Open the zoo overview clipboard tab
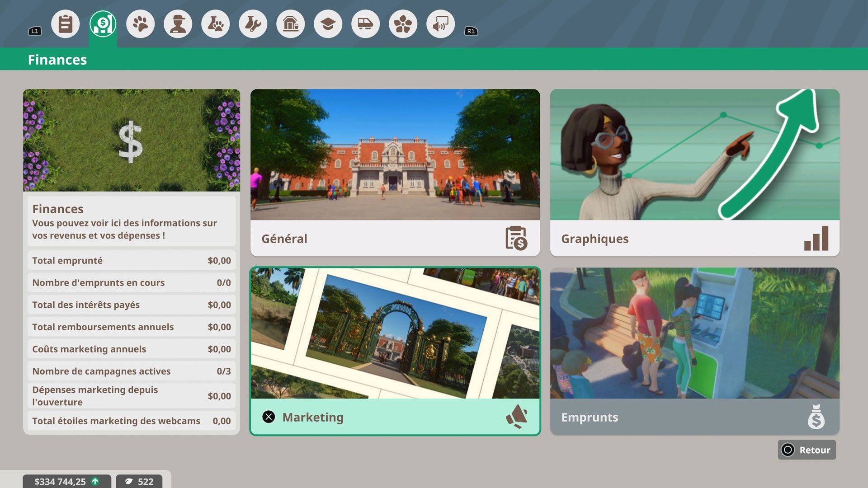 click(66, 24)
